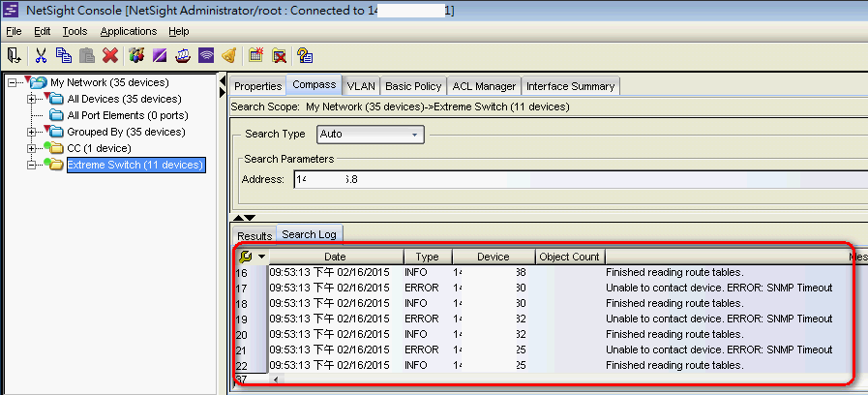Click the red X Delete icon

click(x=110, y=55)
